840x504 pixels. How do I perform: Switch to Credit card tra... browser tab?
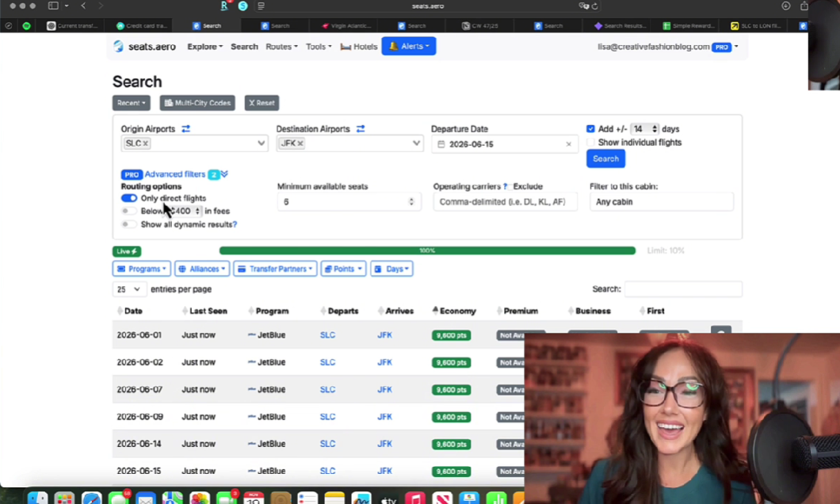tap(143, 25)
